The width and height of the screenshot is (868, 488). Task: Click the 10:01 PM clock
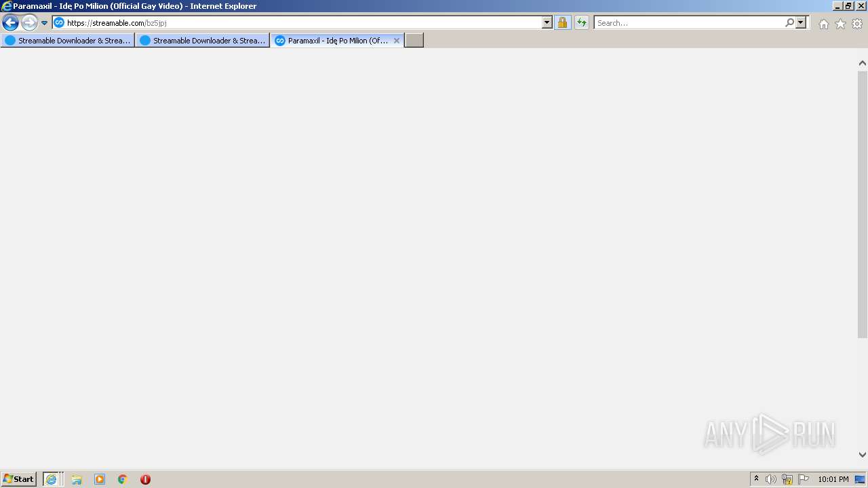click(833, 479)
